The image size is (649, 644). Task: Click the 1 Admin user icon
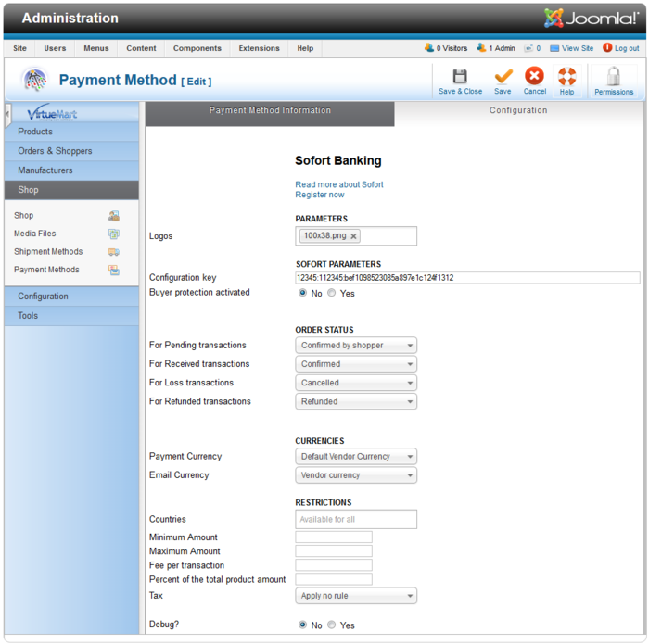pyautogui.click(x=481, y=48)
